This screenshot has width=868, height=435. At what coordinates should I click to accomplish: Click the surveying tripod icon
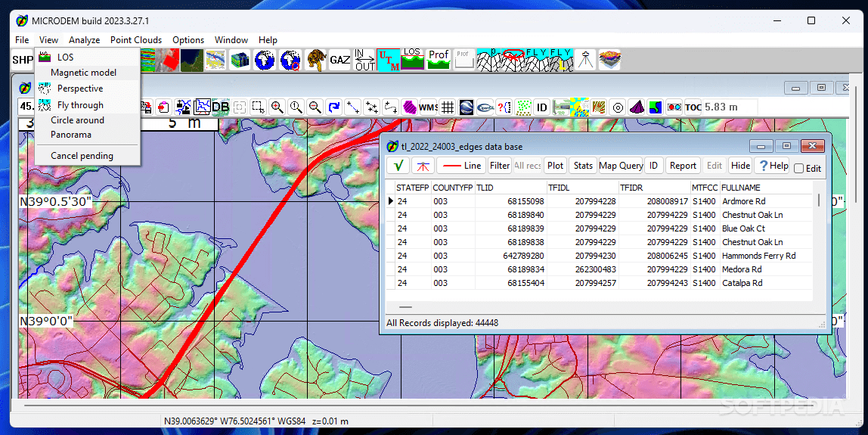(x=585, y=59)
